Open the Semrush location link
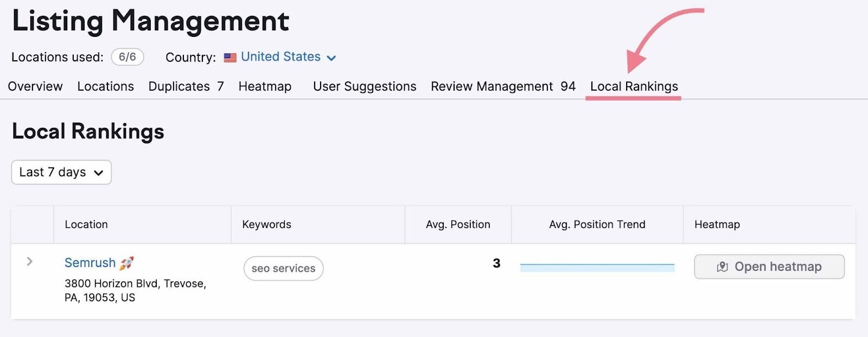Image resolution: width=868 pixels, height=337 pixels. coord(90,263)
